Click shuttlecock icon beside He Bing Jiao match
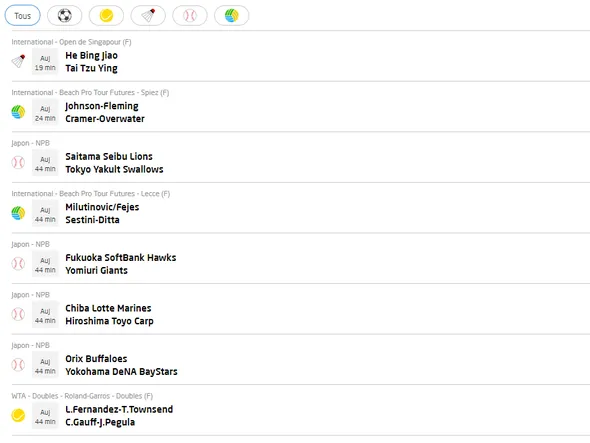Screen dimensions: 590x443 point(18,61)
